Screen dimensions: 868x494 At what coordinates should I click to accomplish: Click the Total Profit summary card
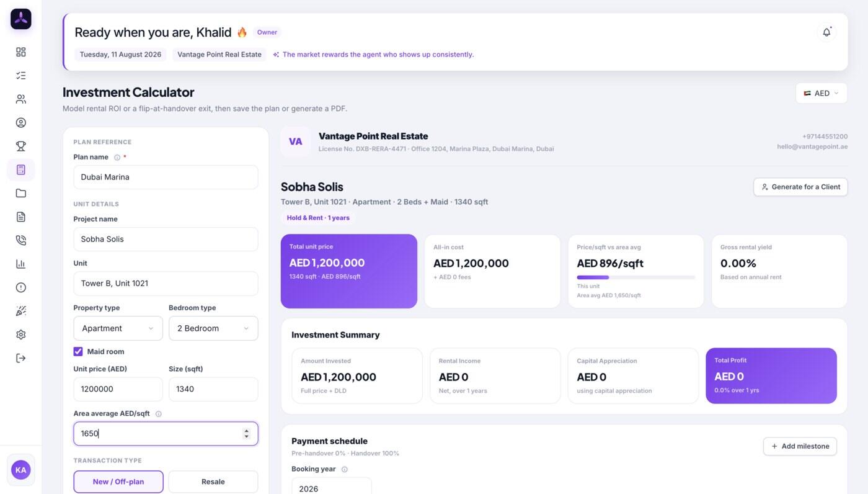coord(771,375)
